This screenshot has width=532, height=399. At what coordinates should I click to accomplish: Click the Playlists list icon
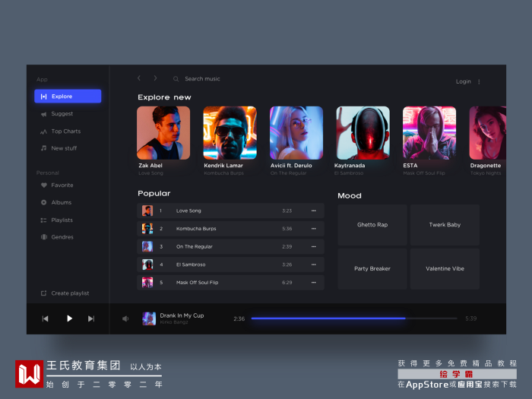43,220
